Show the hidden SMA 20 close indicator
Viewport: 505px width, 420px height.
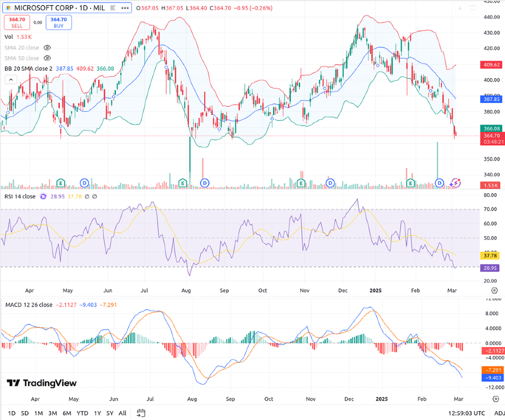(47, 48)
